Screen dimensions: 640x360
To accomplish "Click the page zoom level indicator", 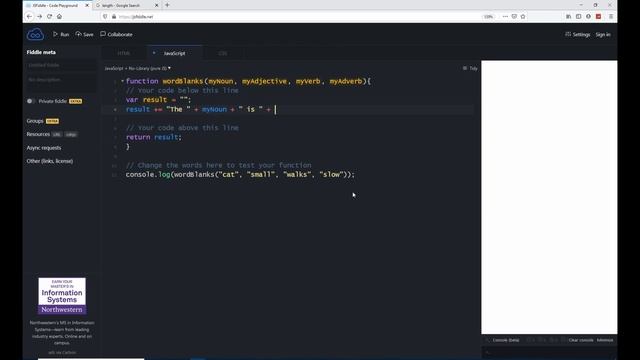I will [x=489, y=17].
